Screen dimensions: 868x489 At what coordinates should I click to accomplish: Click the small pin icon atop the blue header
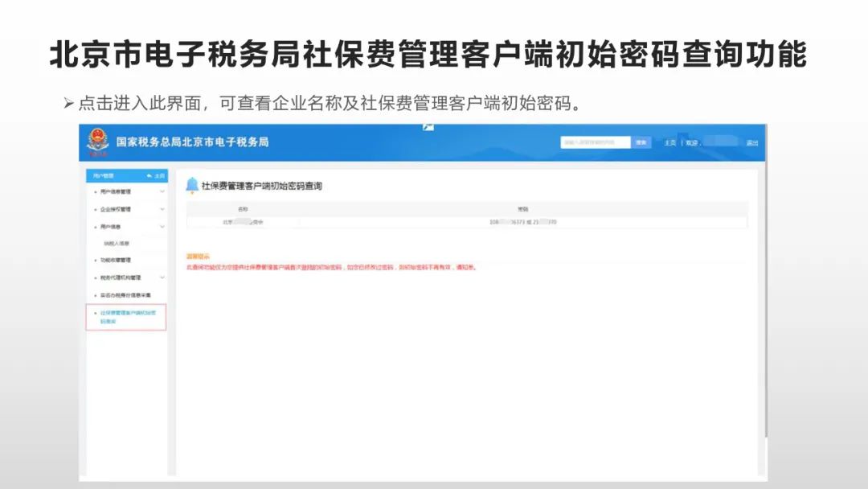[428, 127]
